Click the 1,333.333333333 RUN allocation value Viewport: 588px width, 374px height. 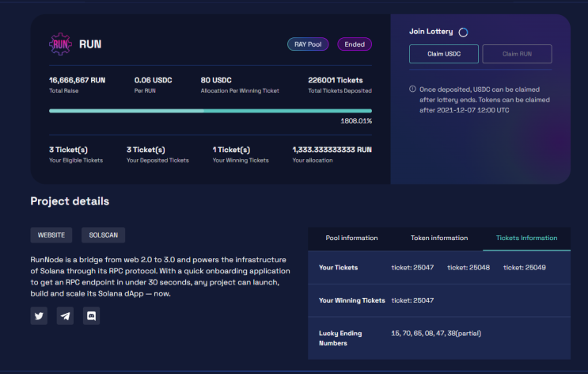[332, 150]
